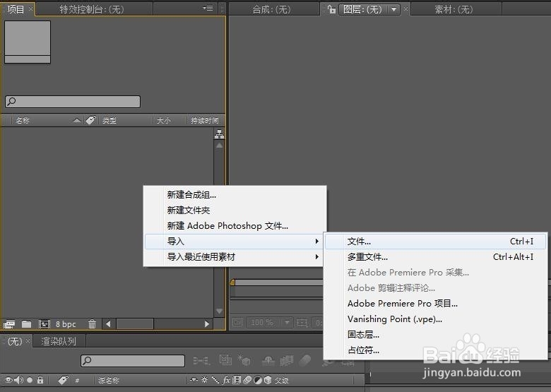
Task: Switch to the 项目 tab
Action: (x=16, y=9)
